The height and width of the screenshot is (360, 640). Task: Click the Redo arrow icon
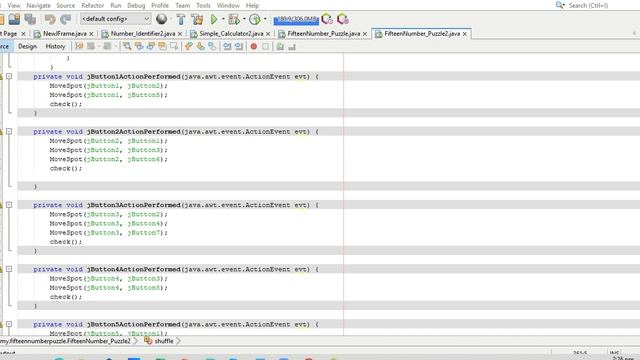(x=65, y=19)
